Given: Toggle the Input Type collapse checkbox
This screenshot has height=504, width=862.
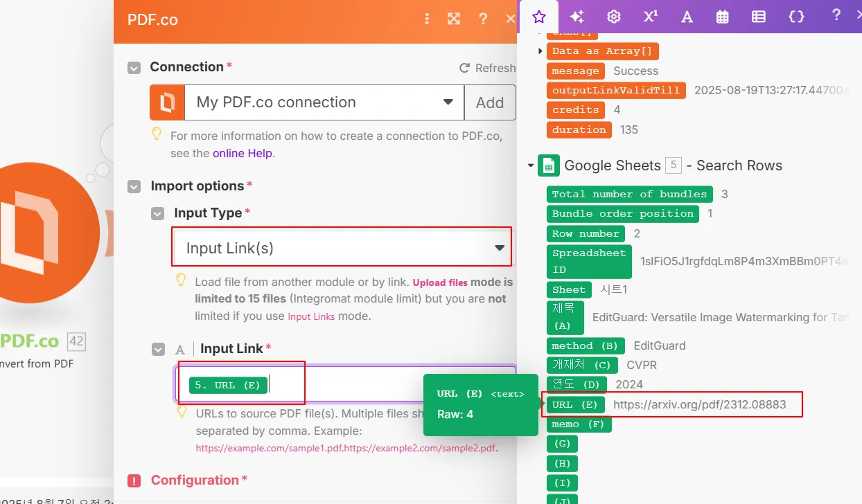Looking at the screenshot, I should click(158, 214).
